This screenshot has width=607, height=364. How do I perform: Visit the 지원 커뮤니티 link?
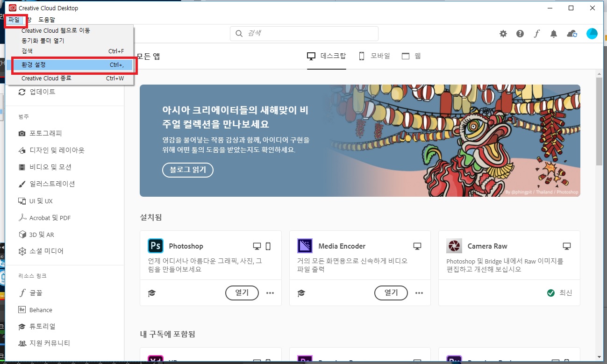point(44,343)
